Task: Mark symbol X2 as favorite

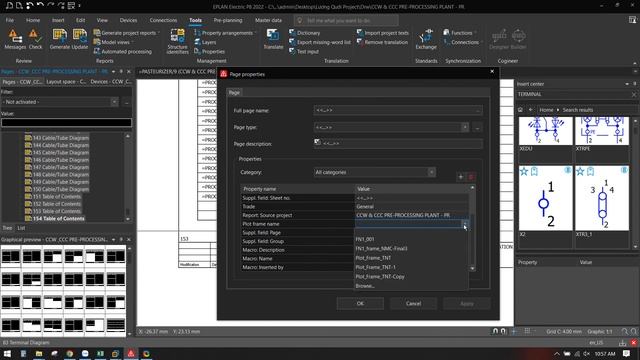Action: (524, 172)
